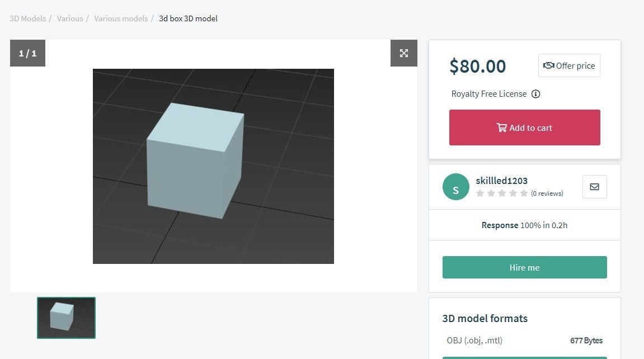
Task: Open fullscreen view of model image
Action: tap(404, 53)
